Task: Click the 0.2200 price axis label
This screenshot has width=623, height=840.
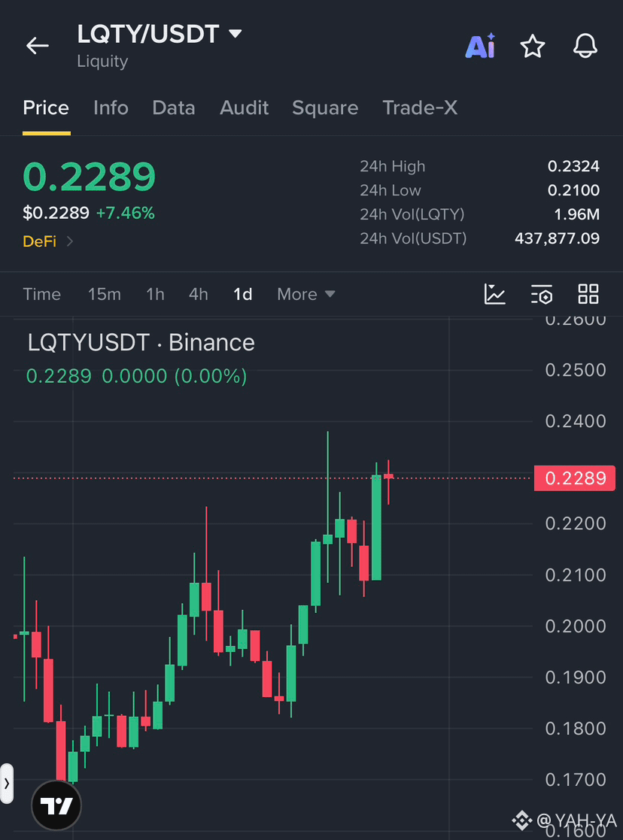Action: [576, 523]
